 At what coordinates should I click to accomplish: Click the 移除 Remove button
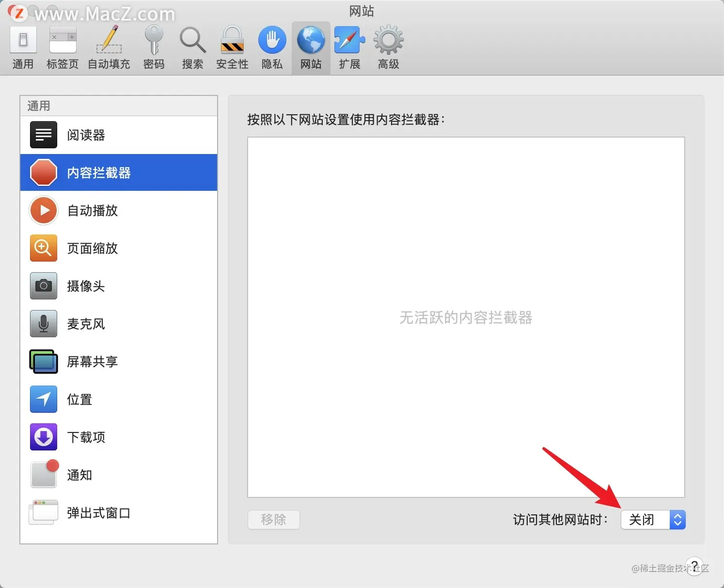click(273, 520)
